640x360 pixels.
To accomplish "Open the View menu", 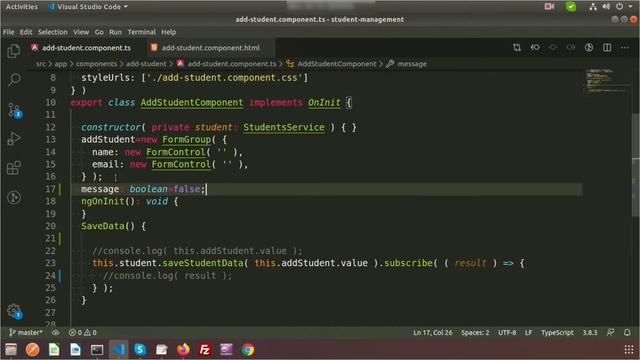I will (x=81, y=32).
